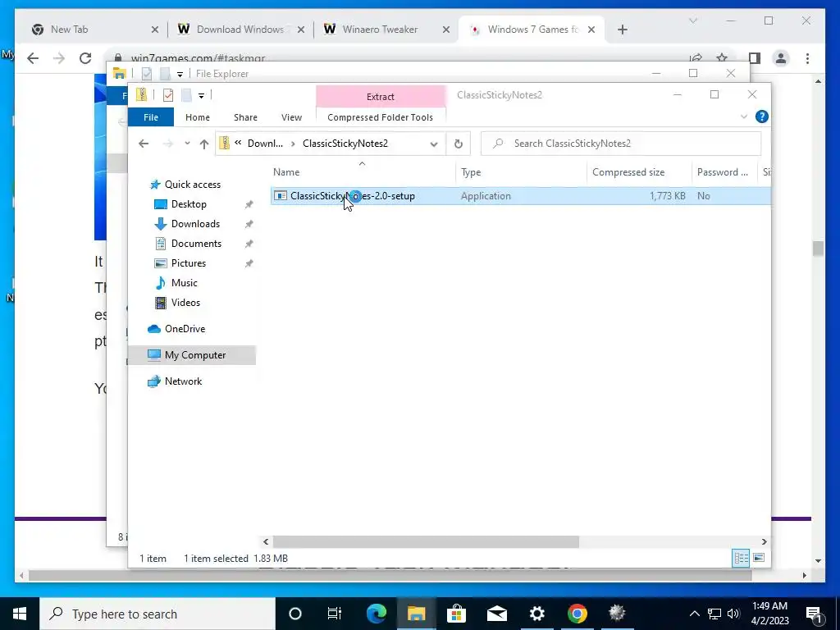Refresh the ClassicStickyNotes2 folder view
840x630 pixels.
click(x=458, y=144)
